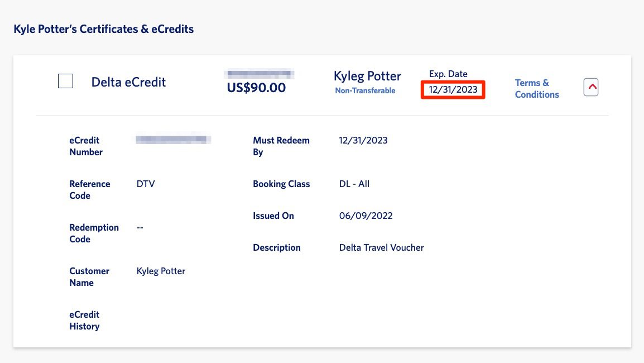The image size is (644, 363).
Task: Select the Delta eCredit checkbox
Action: pos(65,81)
